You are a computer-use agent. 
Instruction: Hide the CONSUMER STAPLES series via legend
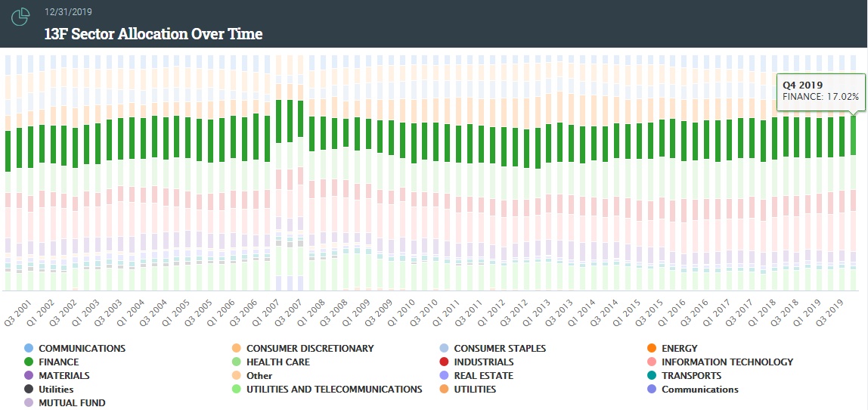tap(499, 349)
